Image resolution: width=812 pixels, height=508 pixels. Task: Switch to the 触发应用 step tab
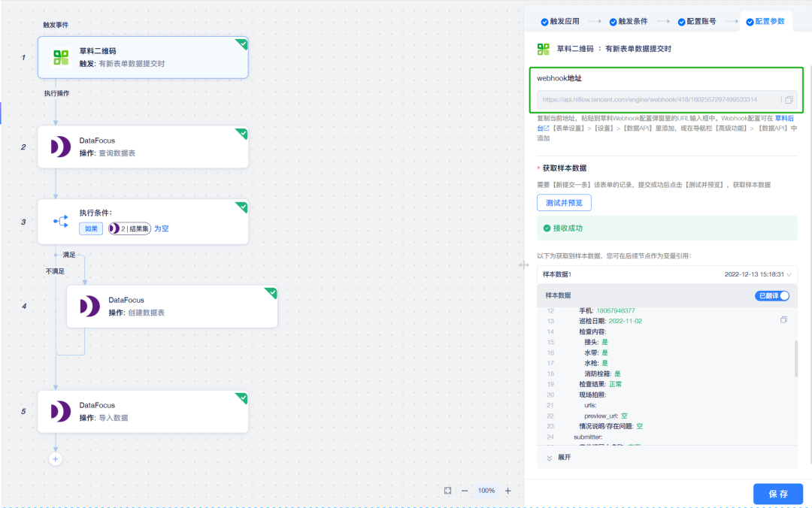[560, 21]
